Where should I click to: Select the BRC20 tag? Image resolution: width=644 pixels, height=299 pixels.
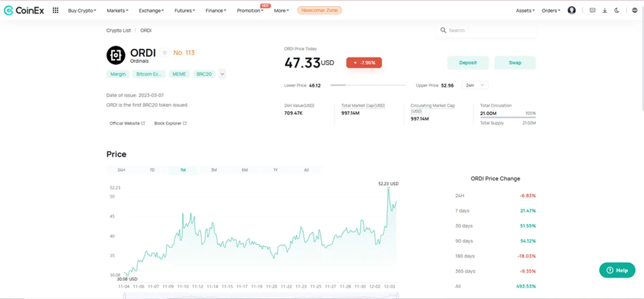tap(204, 74)
